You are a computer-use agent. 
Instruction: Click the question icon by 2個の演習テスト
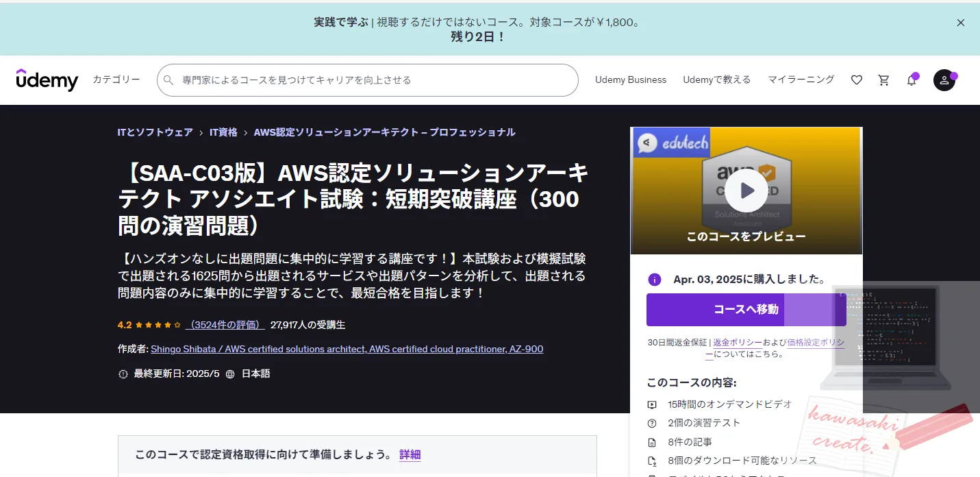coord(653,424)
